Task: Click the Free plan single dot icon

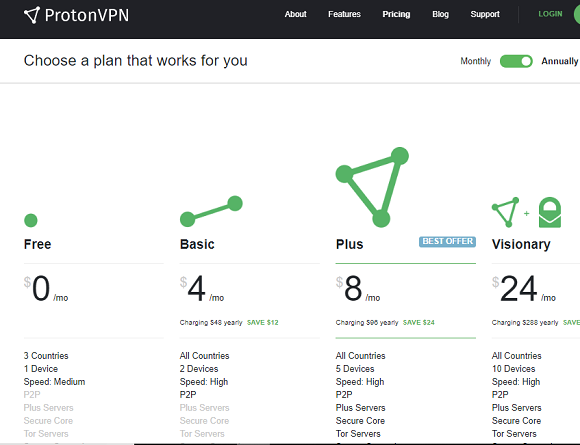Action: [x=31, y=220]
